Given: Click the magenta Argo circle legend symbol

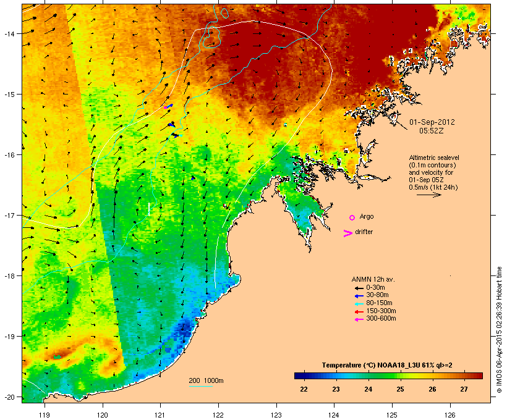Looking at the screenshot, I should [352, 217].
